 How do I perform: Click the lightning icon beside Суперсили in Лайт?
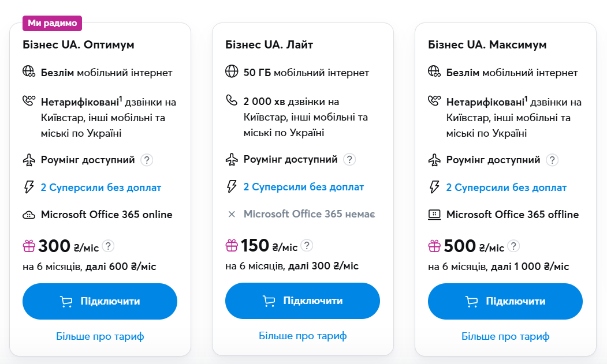[232, 187]
